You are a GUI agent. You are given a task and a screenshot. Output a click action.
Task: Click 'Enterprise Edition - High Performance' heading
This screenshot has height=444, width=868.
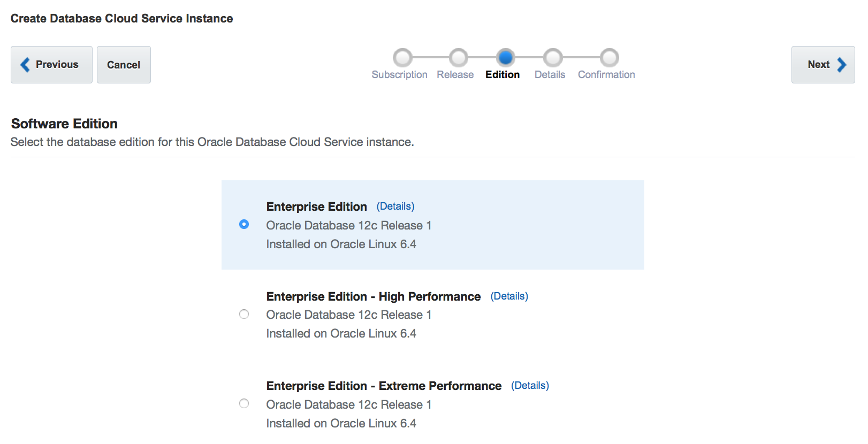pos(374,297)
